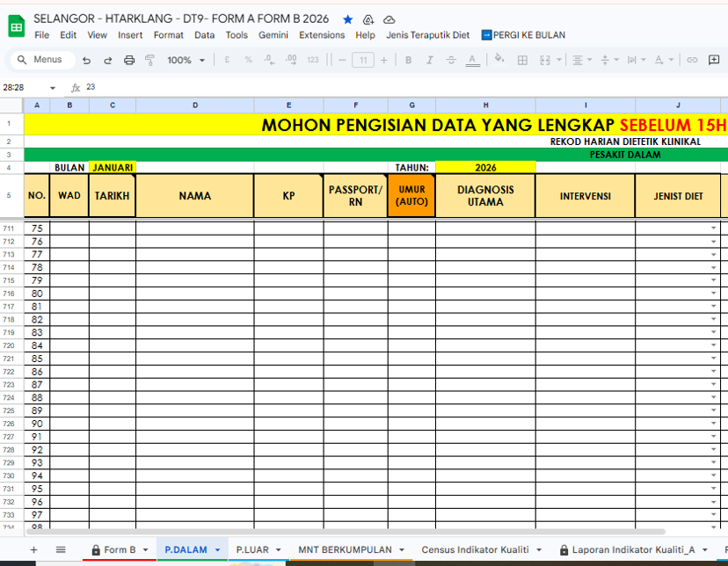Click the cloud save status icon
Screen dimensions: 728x566
[389, 18]
